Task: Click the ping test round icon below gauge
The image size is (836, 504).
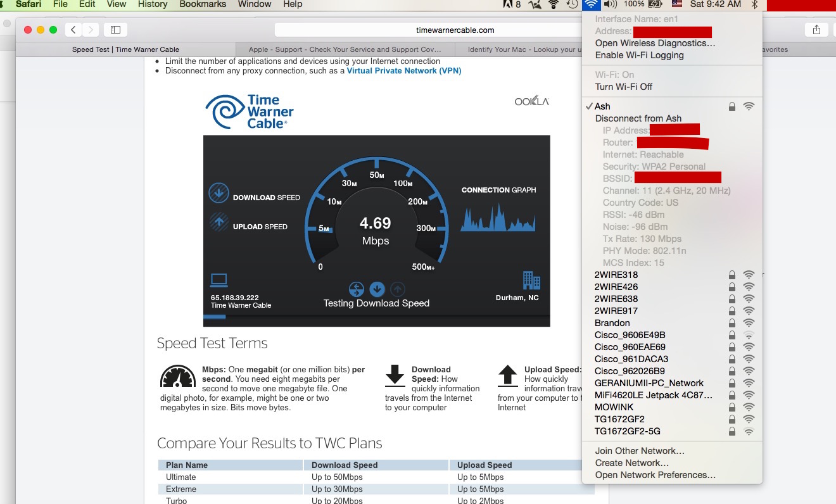Action: (357, 289)
